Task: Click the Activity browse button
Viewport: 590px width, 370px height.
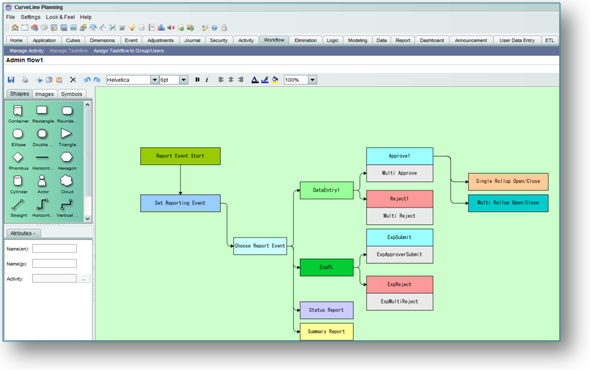Action: coord(84,279)
